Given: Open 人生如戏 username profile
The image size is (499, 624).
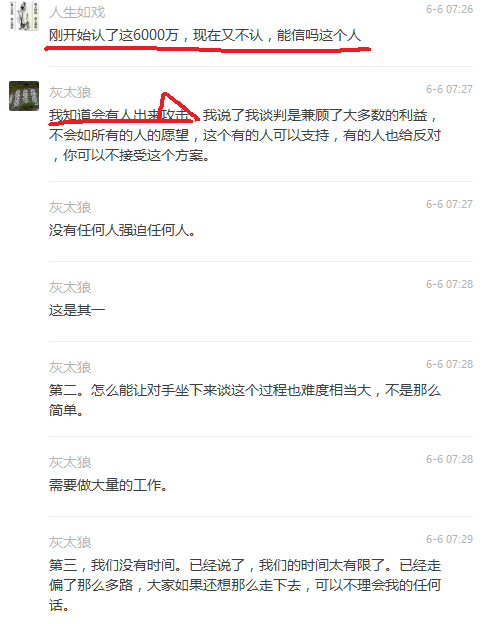Looking at the screenshot, I should [x=77, y=12].
